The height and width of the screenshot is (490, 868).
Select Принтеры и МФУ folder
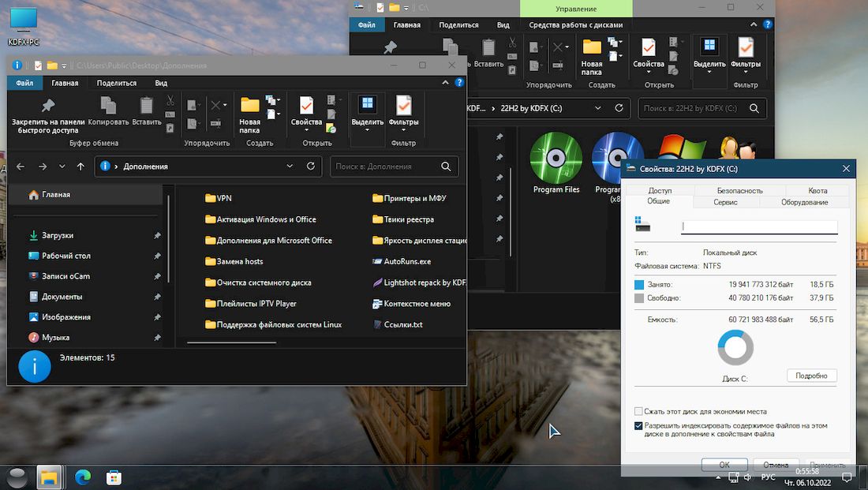pos(409,198)
